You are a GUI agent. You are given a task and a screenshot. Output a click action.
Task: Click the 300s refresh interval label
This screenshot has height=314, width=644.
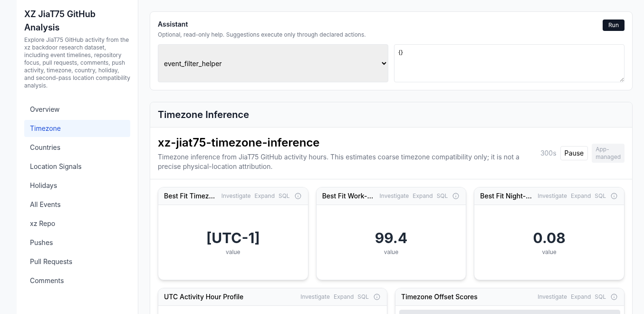(548, 153)
